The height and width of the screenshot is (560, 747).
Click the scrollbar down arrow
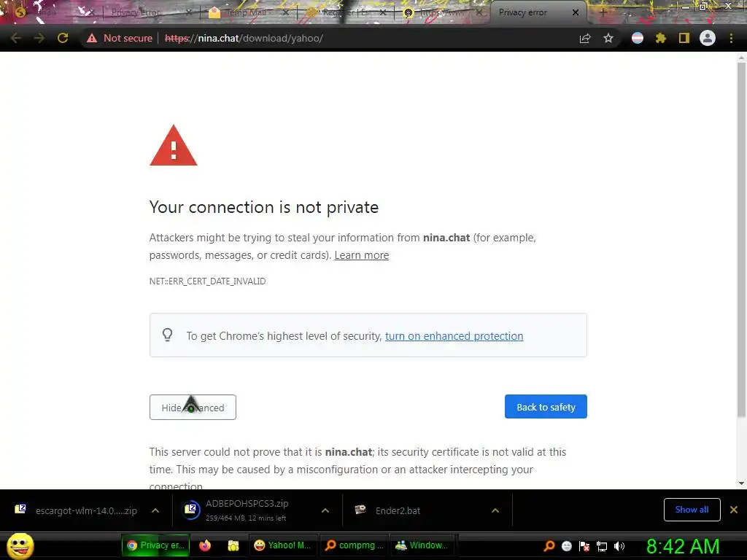pyautogui.click(x=741, y=483)
